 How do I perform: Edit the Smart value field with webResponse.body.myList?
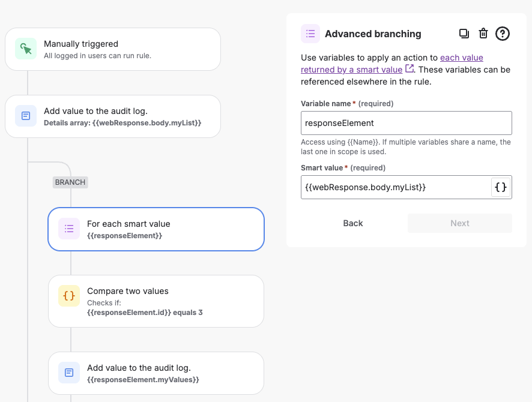click(396, 187)
